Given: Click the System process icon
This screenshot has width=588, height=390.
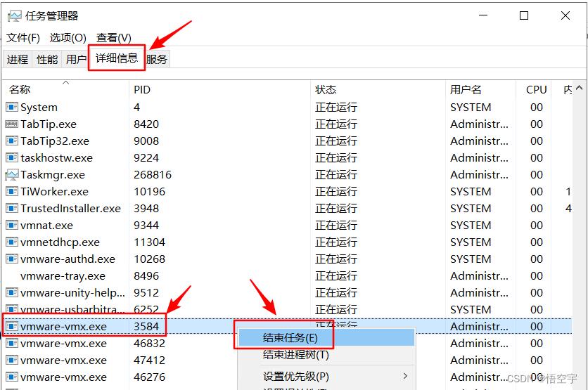Looking at the screenshot, I should click(x=12, y=107).
